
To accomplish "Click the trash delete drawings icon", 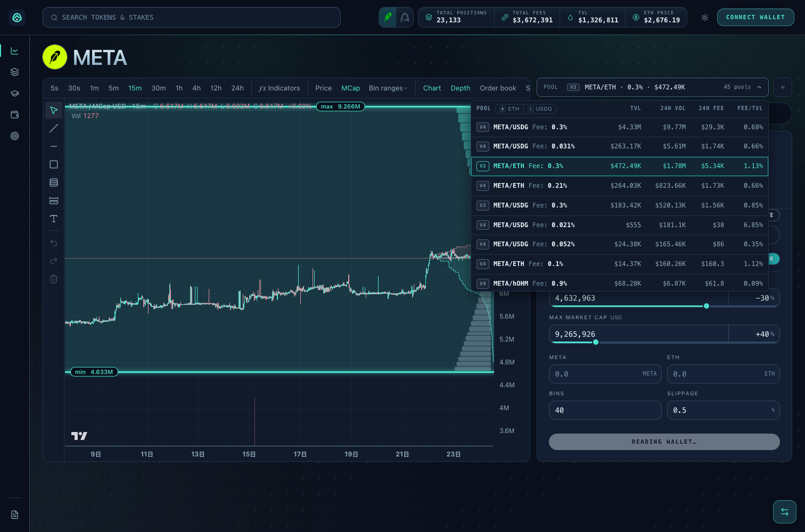I will [54, 279].
